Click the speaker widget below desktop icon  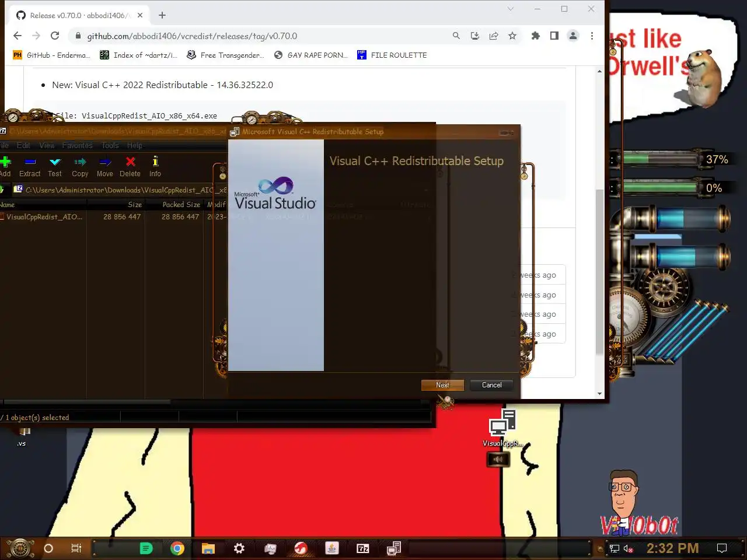point(498,460)
